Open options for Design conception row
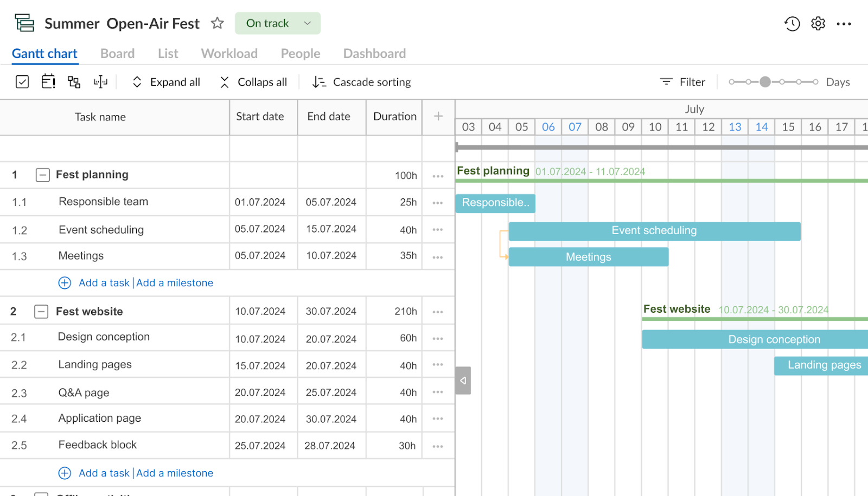Screen dimensions: 868x496 tap(438, 339)
